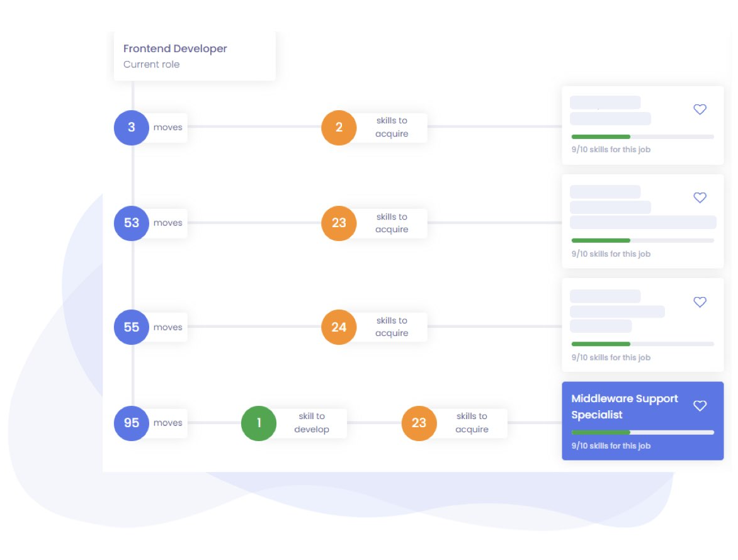Click the 'skill to develop' label
The height and width of the screenshot is (560, 738).
312,423
